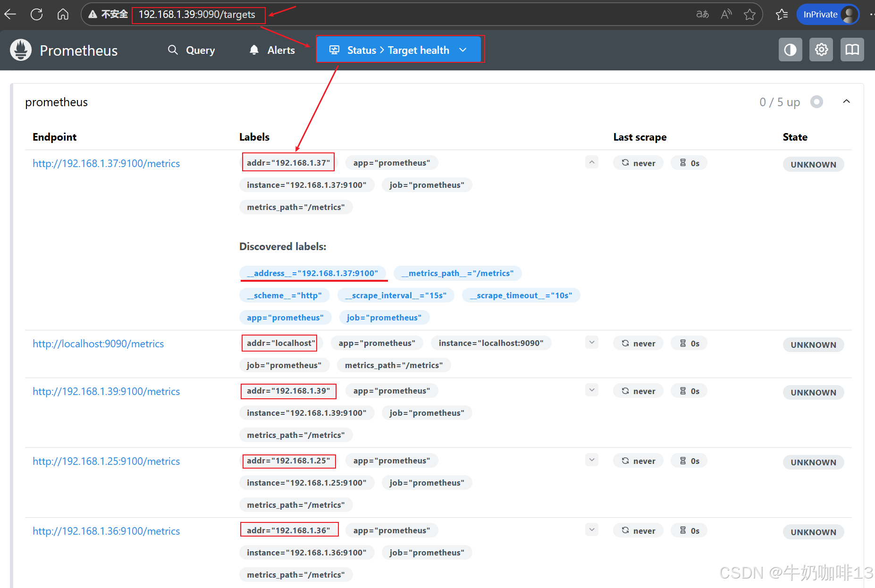Viewport: 875px width, 588px height.
Task: Open the documentation book icon
Action: point(852,50)
